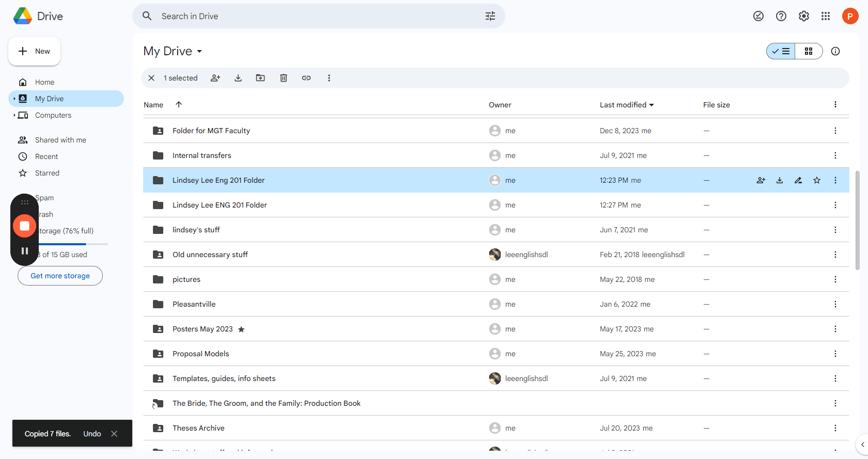
Task: Open Google apps grid launcher
Action: (x=826, y=16)
